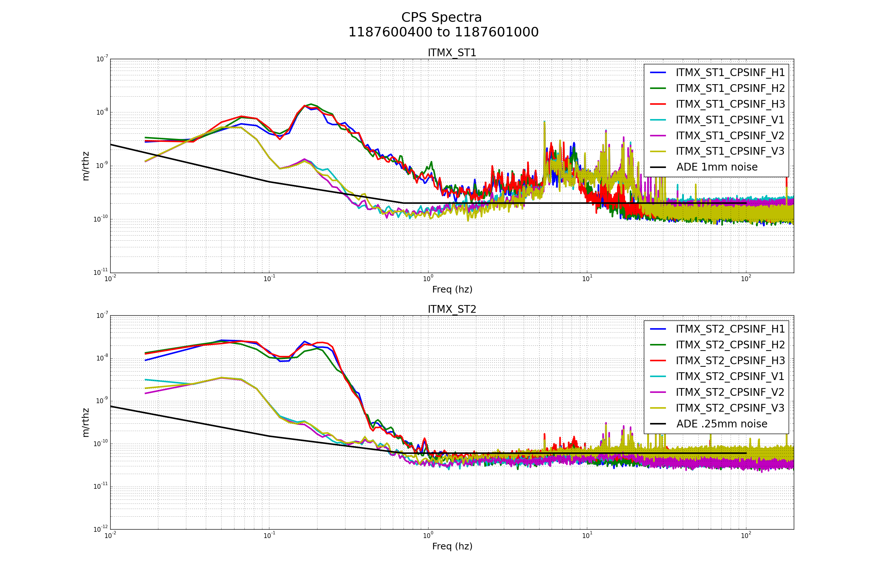Click the green swatch beside ITMX_ST1_CPSINF_H2
The height and width of the screenshot is (588, 882).
click(x=658, y=88)
